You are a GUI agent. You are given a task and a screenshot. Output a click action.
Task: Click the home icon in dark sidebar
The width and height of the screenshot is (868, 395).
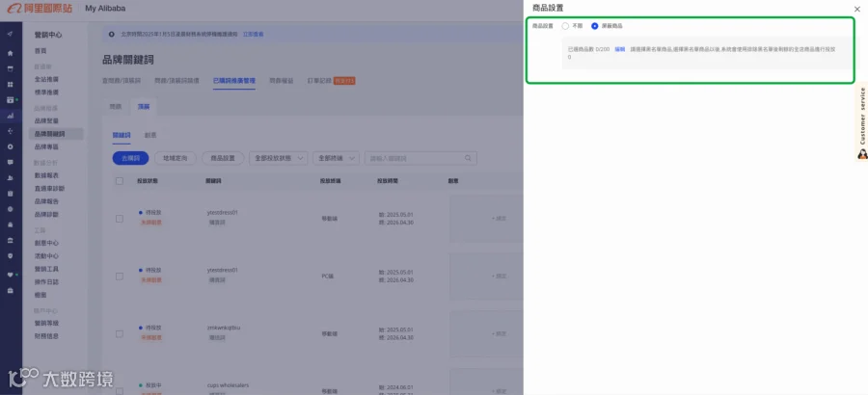10,53
